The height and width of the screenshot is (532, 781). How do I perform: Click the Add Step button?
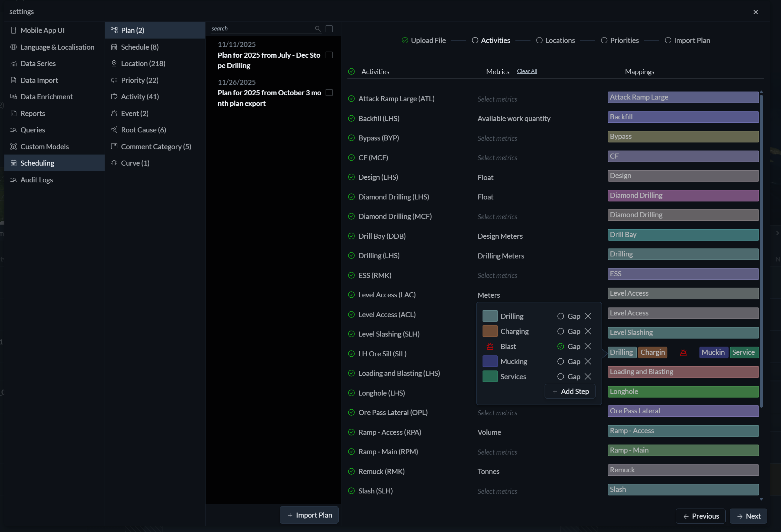click(x=570, y=391)
